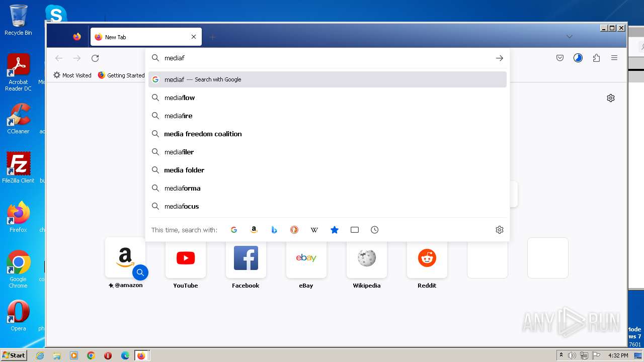
Task: Search bookmarks using star icon
Action: pyautogui.click(x=335, y=230)
